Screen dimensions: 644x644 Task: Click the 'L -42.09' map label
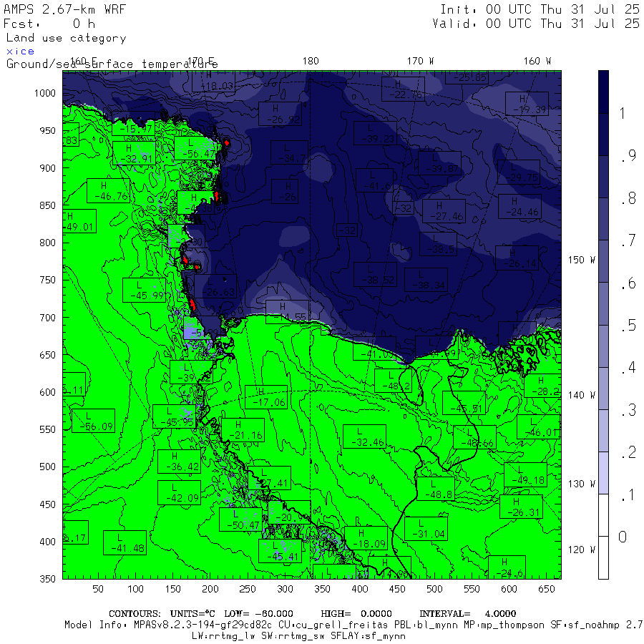click(179, 492)
